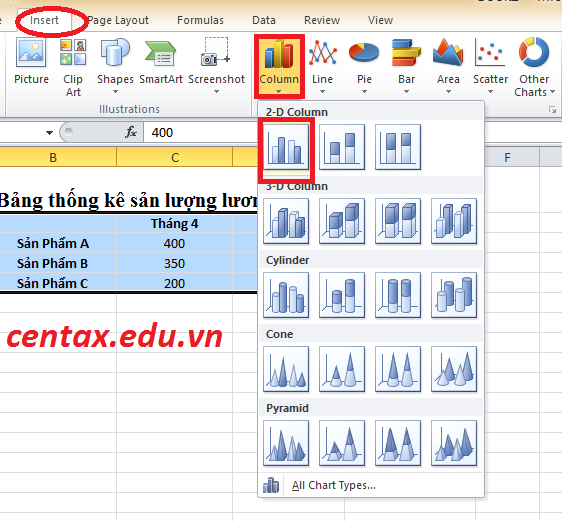Click the Scatter chart icon
The image size is (562, 521).
pos(490,53)
